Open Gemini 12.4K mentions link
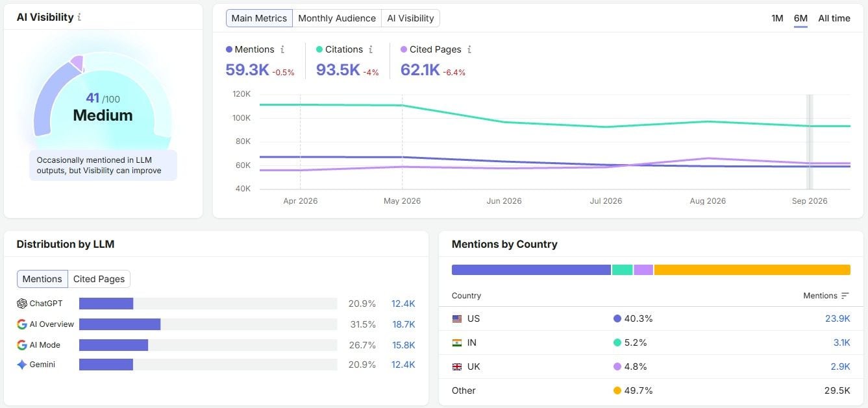868x408 pixels. (403, 365)
